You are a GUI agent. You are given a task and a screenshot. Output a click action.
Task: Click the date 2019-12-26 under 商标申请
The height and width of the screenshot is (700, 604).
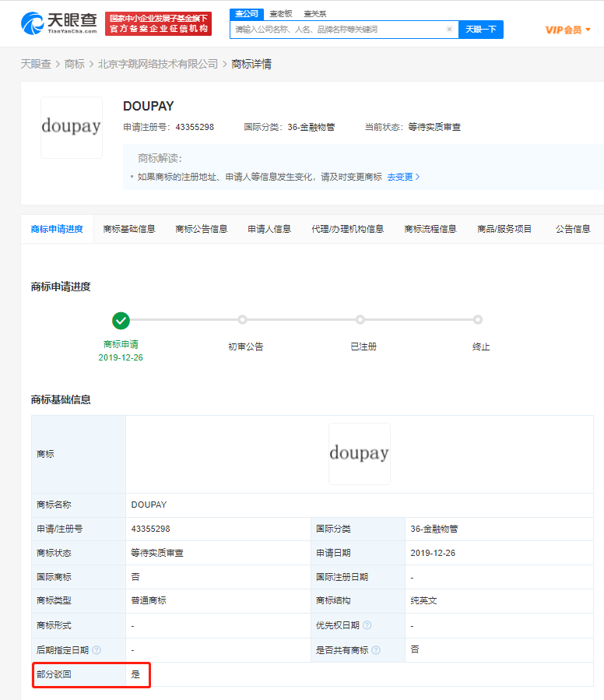[121, 357]
